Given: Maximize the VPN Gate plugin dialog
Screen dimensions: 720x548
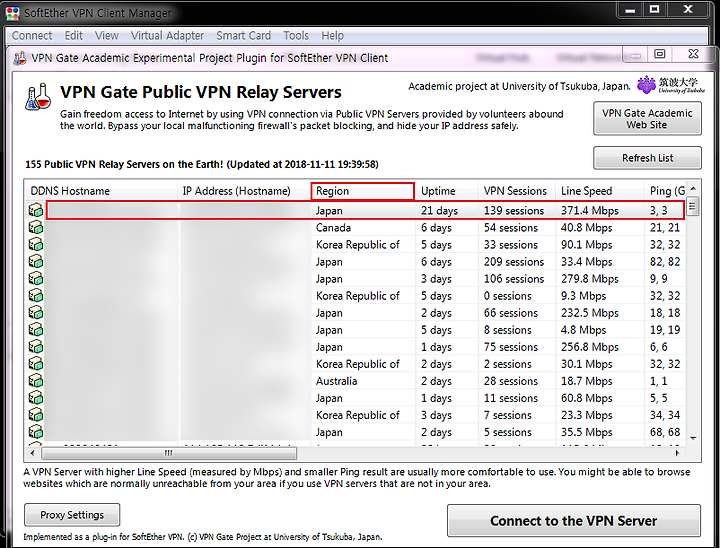Looking at the screenshot, I should (660, 54).
